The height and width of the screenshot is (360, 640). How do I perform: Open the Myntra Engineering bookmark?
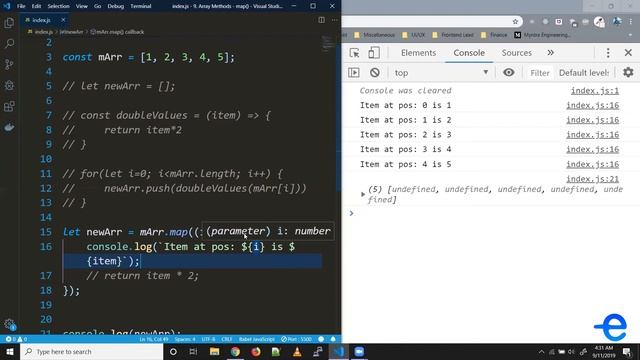tap(542, 35)
